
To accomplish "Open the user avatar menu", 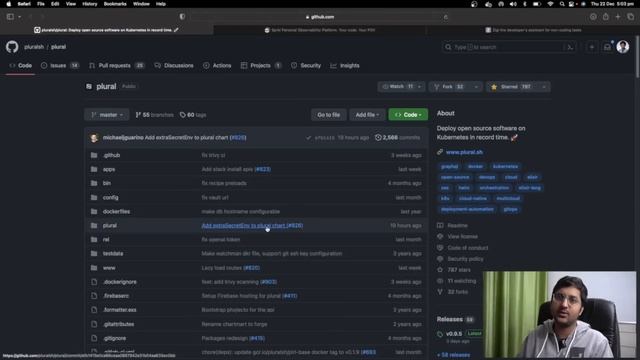I will (x=622, y=47).
